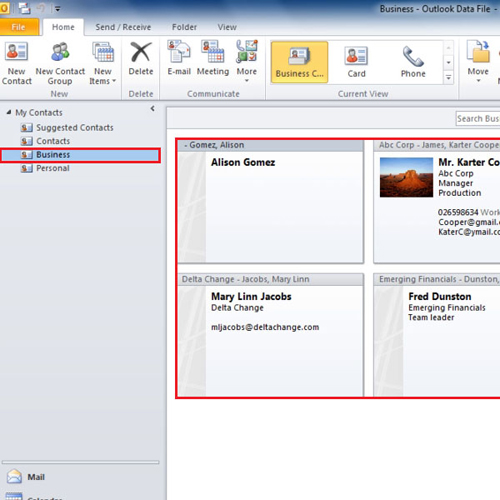The width and height of the screenshot is (500, 500).
Task: Open the More communicate options
Action: tap(247, 62)
